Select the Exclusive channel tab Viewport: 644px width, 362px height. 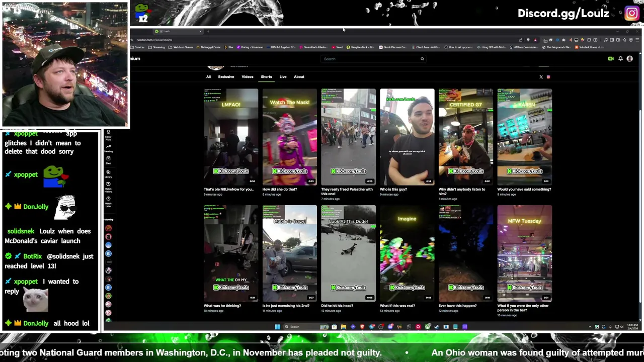[x=226, y=77]
